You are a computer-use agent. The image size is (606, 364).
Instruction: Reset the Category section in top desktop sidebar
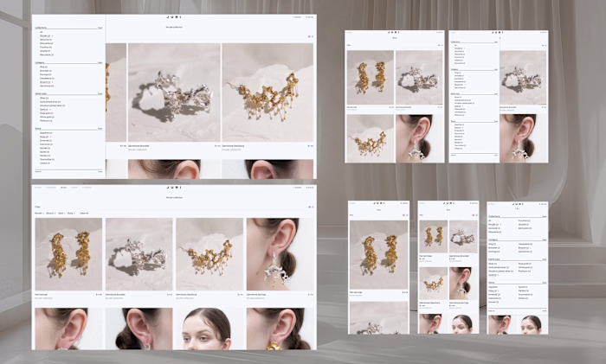(x=100, y=62)
